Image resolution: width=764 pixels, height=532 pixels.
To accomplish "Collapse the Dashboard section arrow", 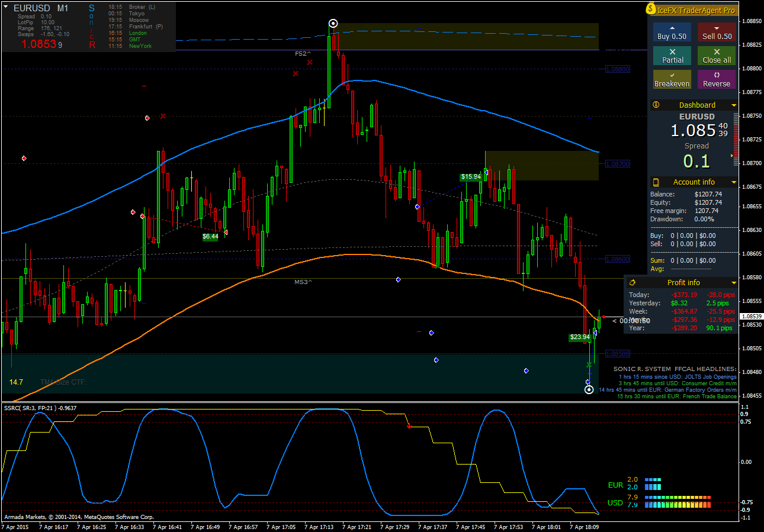I will [734, 105].
